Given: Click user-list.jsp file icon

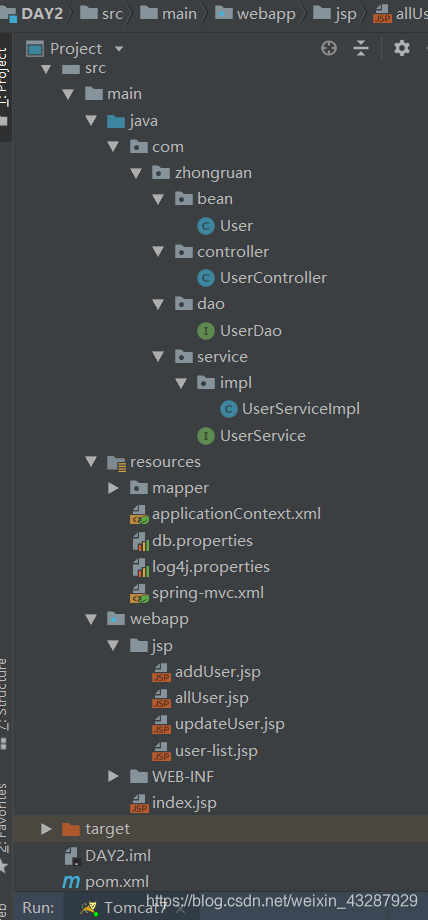Looking at the screenshot, I should pos(161,751).
